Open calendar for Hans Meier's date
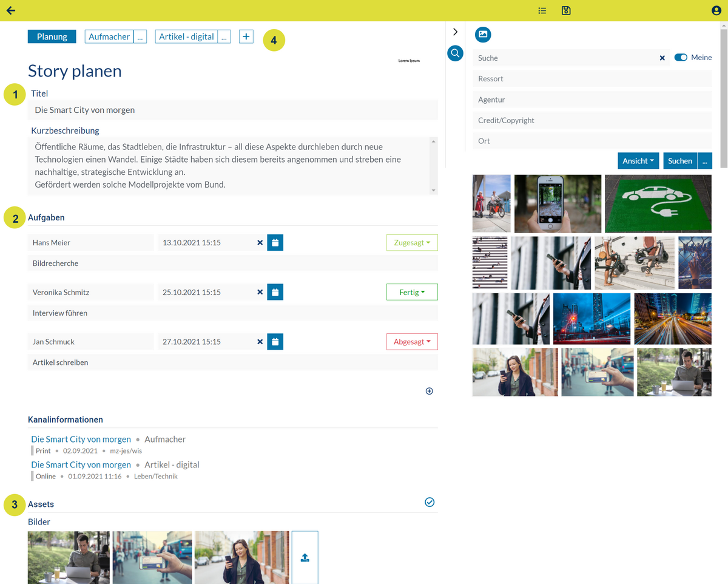The height and width of the screenshot is (584, 728). pos(275,242)
